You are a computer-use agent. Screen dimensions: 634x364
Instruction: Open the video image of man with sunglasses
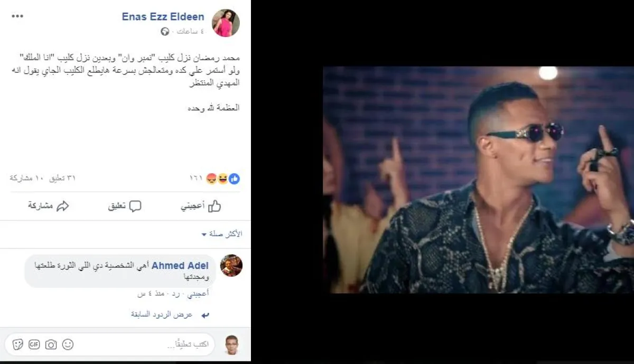tap(478, 180)
